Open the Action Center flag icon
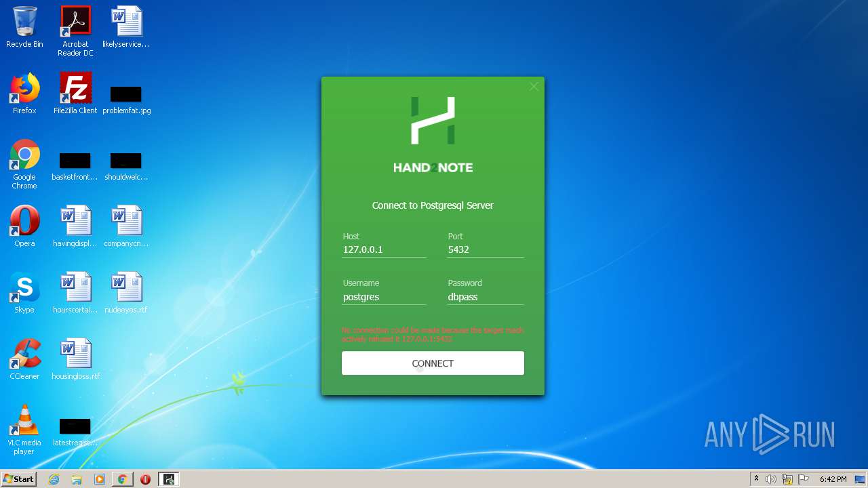The image size is (868, 488). point(804,479)
